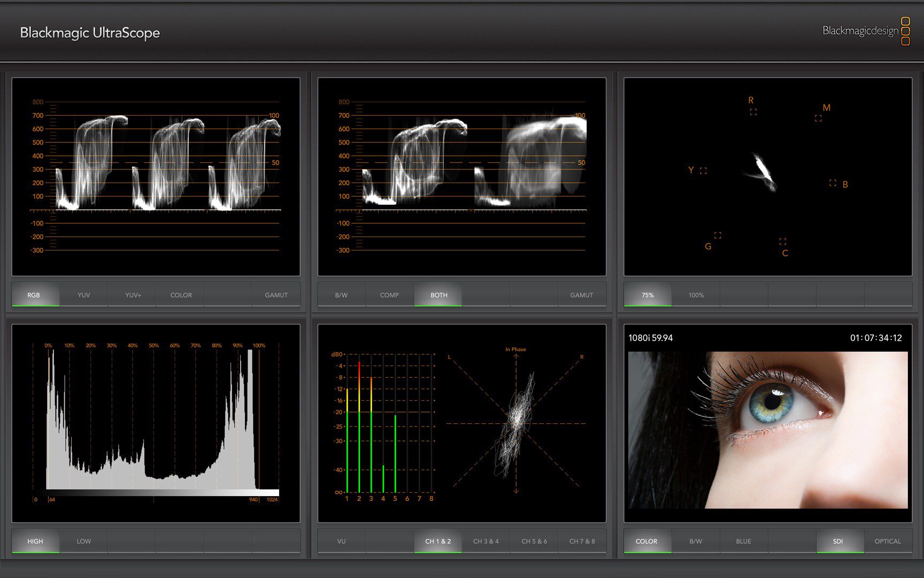This screenshot has height=578, width=924.
Task: Show picture view in BLUE only
Action: click(743, 541)
